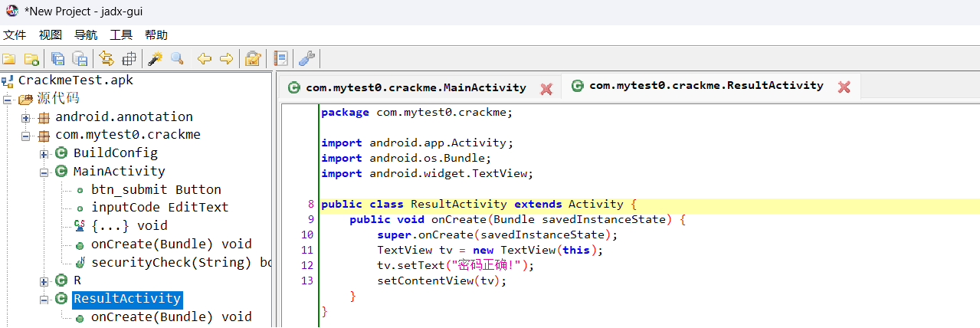Select MainActivity's onCreate(Bundle) void method
980x328 pixels.
click(172, 244)
